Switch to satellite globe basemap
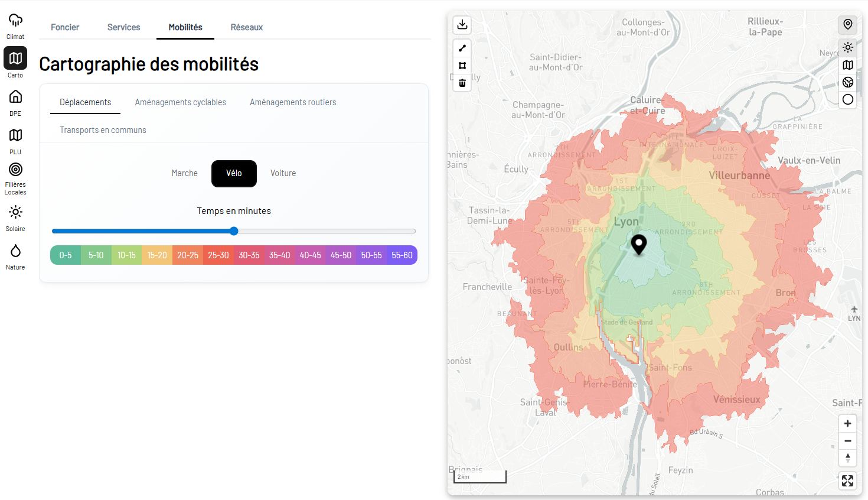The image size is (868, 500). tap(848, 82)
